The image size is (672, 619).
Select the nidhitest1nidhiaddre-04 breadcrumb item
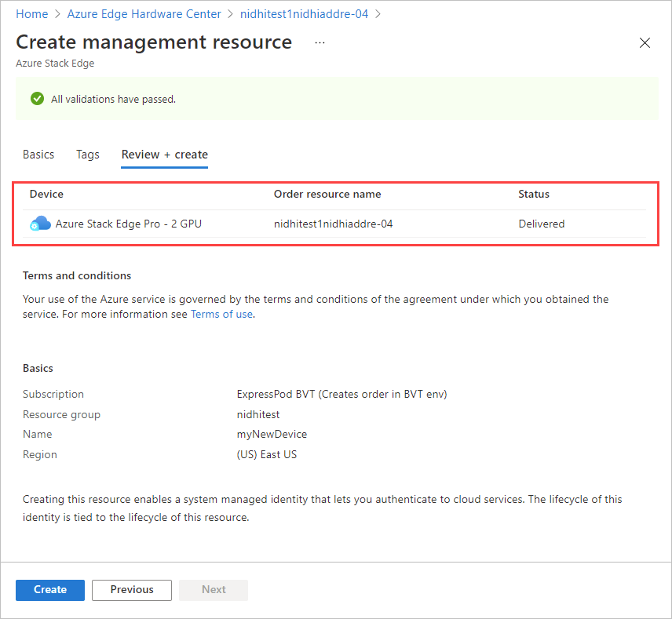click(x=303, y=13)
